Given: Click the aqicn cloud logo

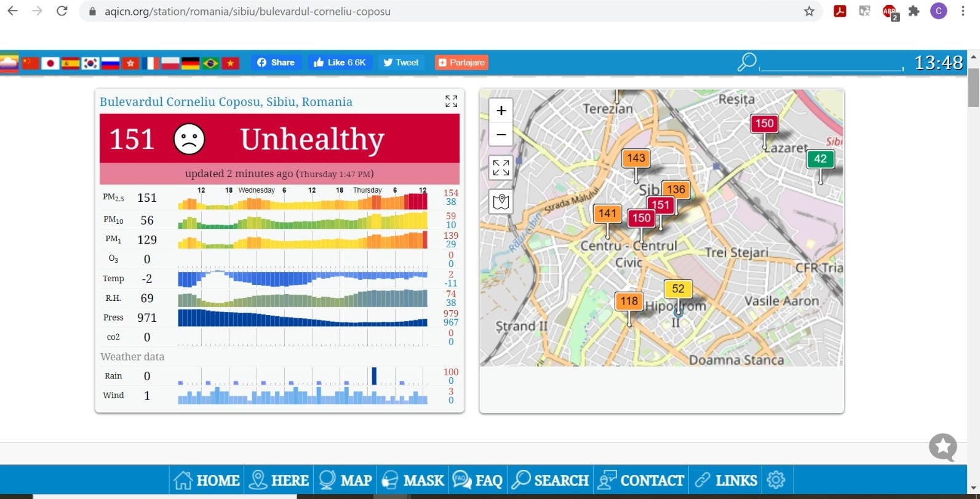Looking at the screenshot, I should (9, 63).
